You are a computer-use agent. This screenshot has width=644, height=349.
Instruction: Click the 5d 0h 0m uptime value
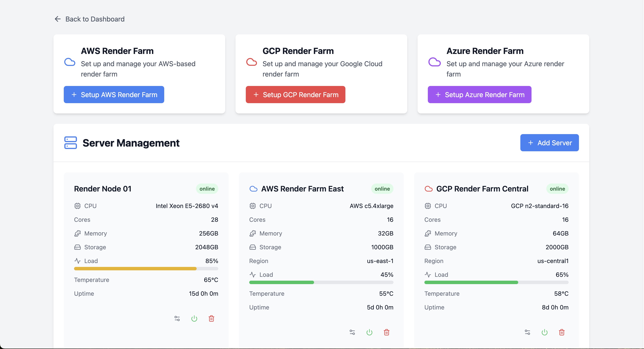pos(380,307)
